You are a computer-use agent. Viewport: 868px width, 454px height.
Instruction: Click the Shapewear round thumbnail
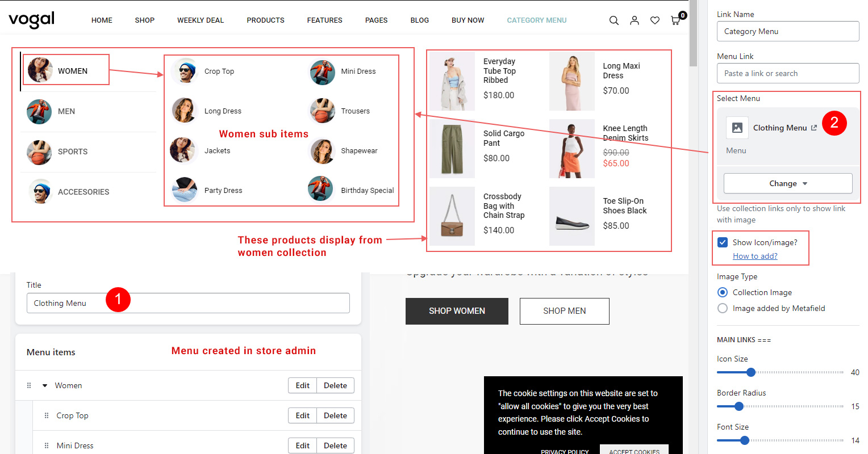point(323,151)
